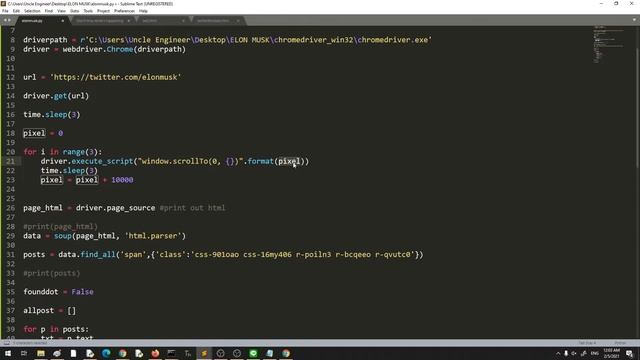Viewport: 640px width, 360px height.
Task: Open the Selection menu
Action: [x=32, y=11]
